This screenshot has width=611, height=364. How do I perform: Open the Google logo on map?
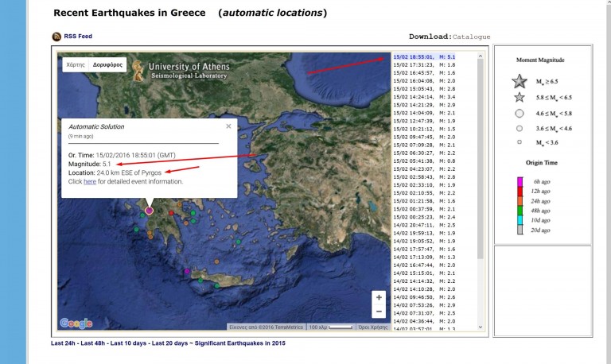76,323
